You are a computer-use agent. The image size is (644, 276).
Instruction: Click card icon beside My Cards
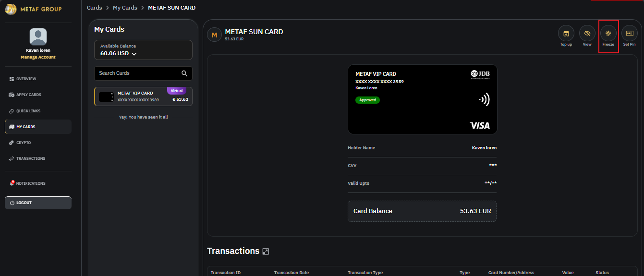(x=12, y=127)
